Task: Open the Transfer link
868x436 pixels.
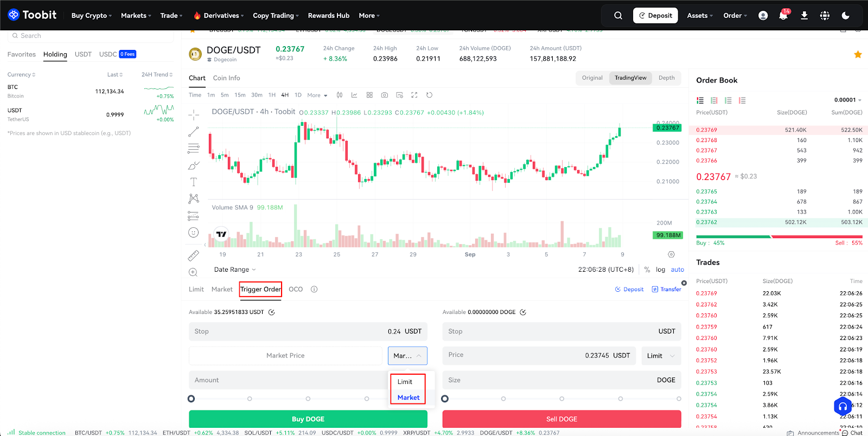Action: click(x=666, y=290)
